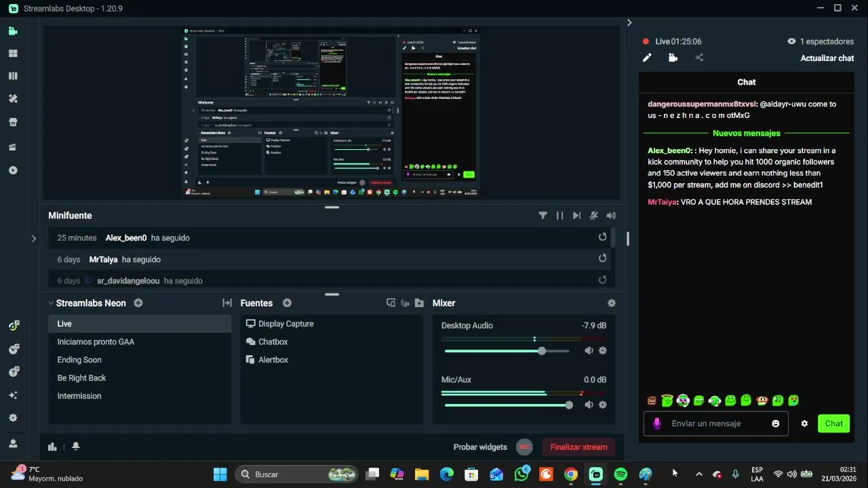
Task: Open the Recordings play-circle icon
Action: pos(13,170)
